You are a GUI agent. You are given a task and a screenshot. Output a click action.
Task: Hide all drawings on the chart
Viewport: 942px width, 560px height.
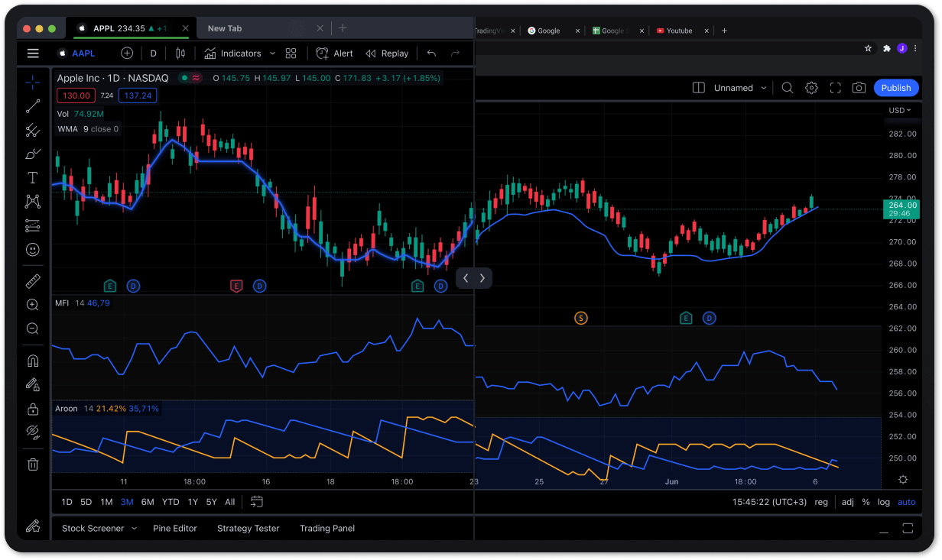coord(32,432)
